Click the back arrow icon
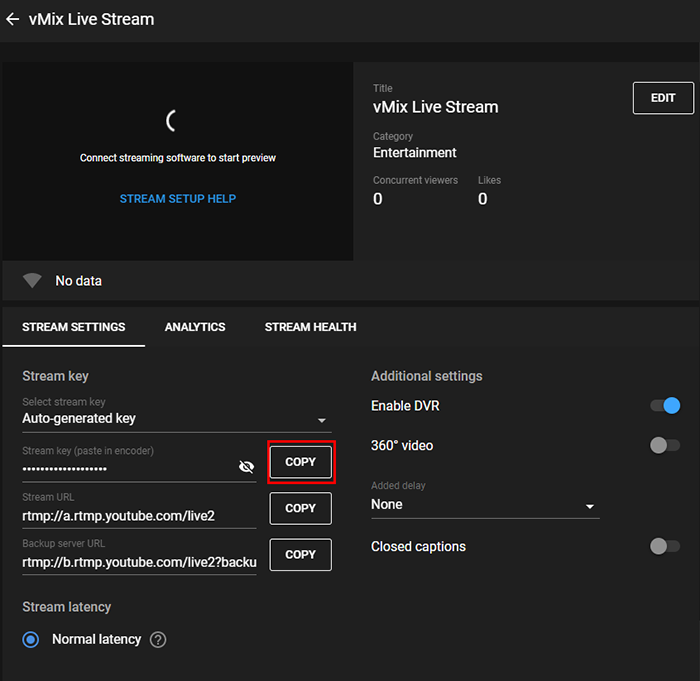Image resolution: width=700 pixels, height=681 pixels. pos(13,19)
